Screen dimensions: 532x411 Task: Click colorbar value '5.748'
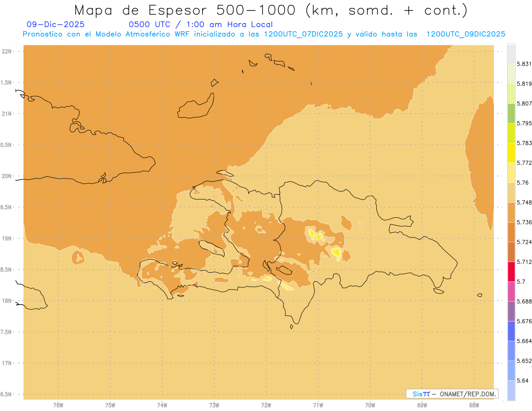pos(524,203)
